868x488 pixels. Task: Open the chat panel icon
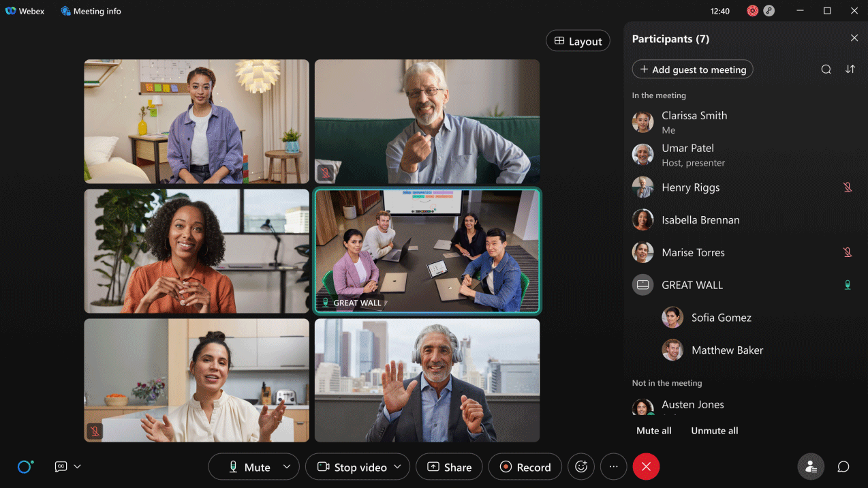(x=843, y=467)
